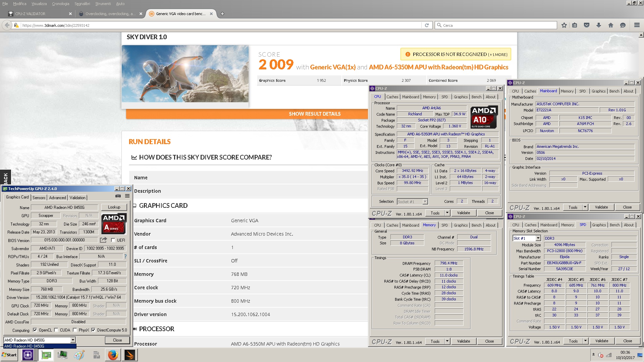Click Validate in the Memory CPU-Z window

click(x=464, y=341)
